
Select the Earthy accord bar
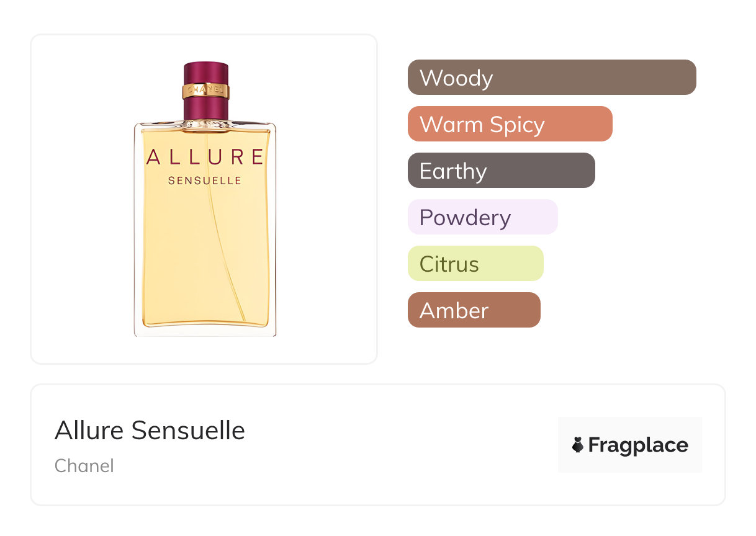[501, 171]
